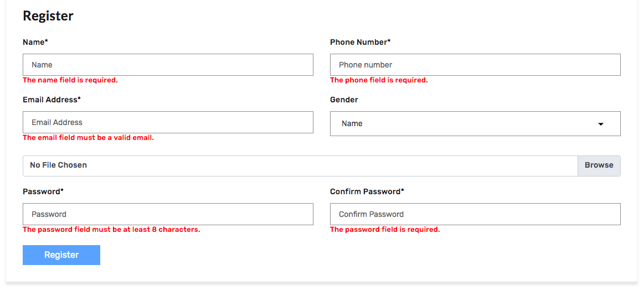
Task: Click the Gender label text
Action: (x=344, y=100)
